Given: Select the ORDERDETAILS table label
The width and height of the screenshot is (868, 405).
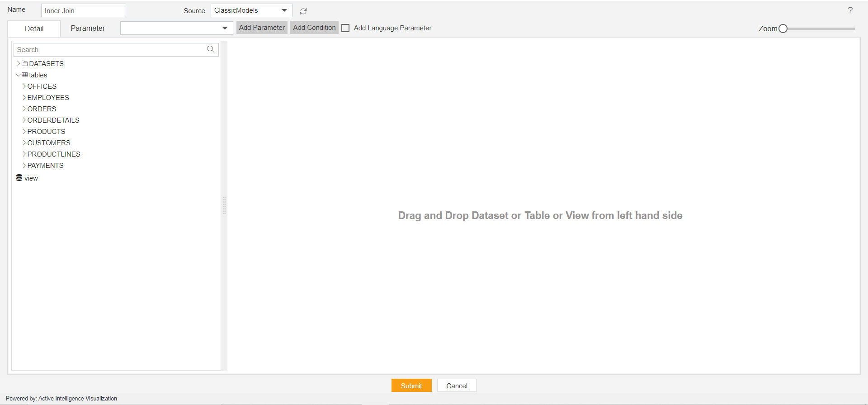Looking at the screenshot, I should tap(53, 120).
